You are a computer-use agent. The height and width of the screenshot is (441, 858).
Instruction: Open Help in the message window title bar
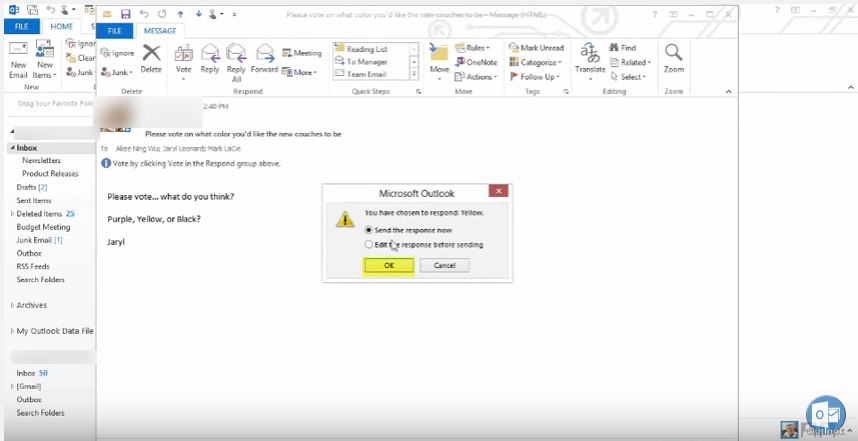[x=655, y=14]
